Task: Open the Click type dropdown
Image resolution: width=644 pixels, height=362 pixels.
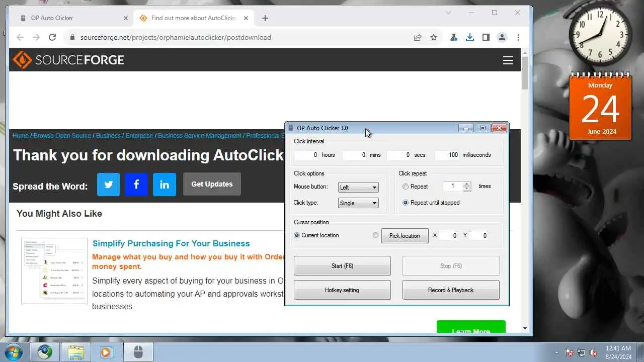Action: (x=358, y=203)
